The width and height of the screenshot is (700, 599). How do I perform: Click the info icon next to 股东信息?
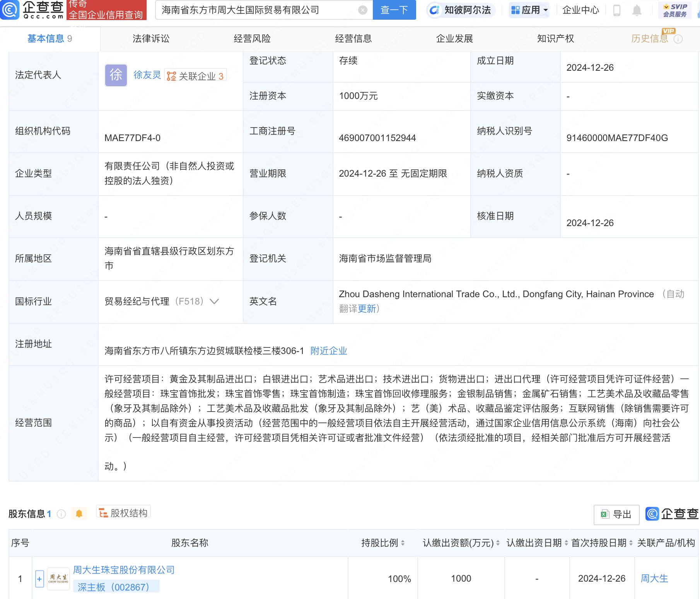click(61, 514)
